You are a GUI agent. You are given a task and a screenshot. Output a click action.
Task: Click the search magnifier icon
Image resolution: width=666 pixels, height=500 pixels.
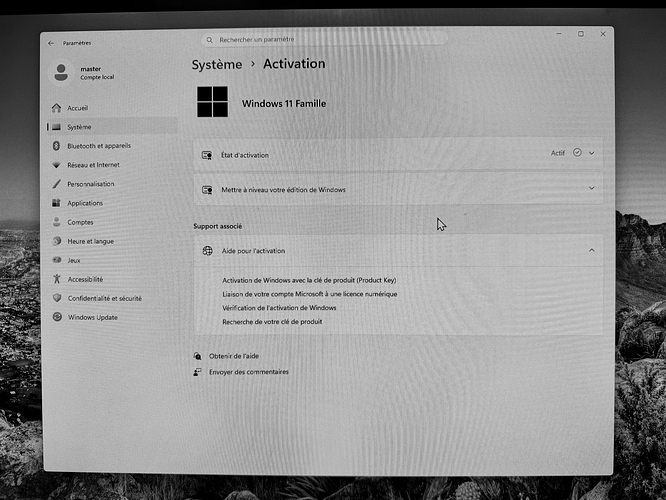209,40
